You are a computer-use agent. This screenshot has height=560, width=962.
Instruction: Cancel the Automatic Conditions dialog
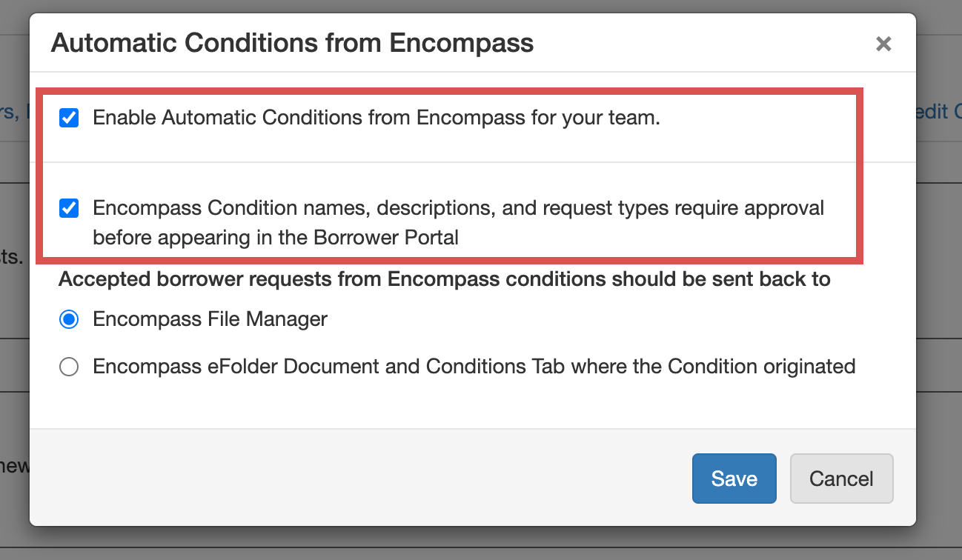click(841, 479)
